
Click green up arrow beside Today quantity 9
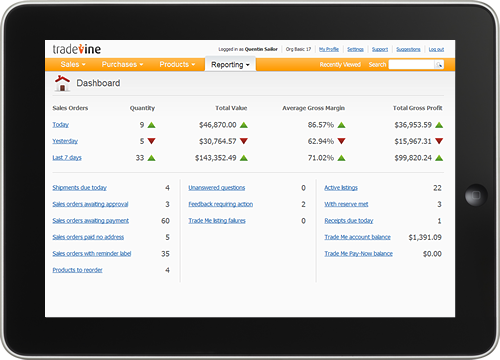click(152, 125)
